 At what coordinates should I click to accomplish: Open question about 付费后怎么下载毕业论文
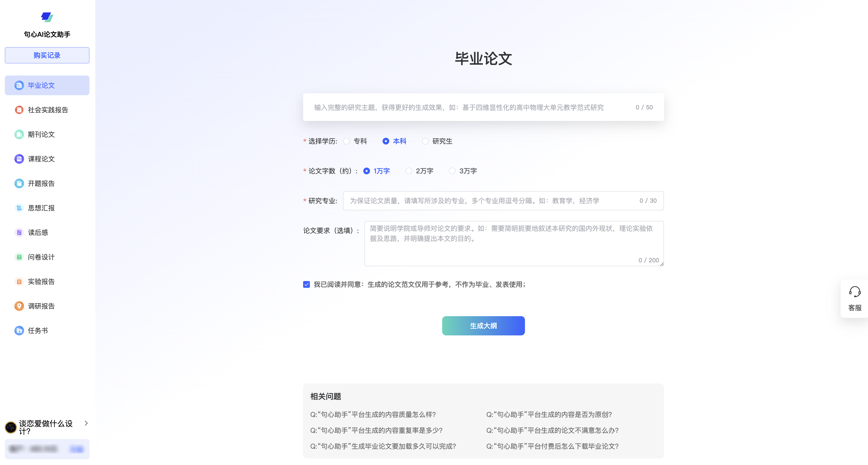coord(552,446)
